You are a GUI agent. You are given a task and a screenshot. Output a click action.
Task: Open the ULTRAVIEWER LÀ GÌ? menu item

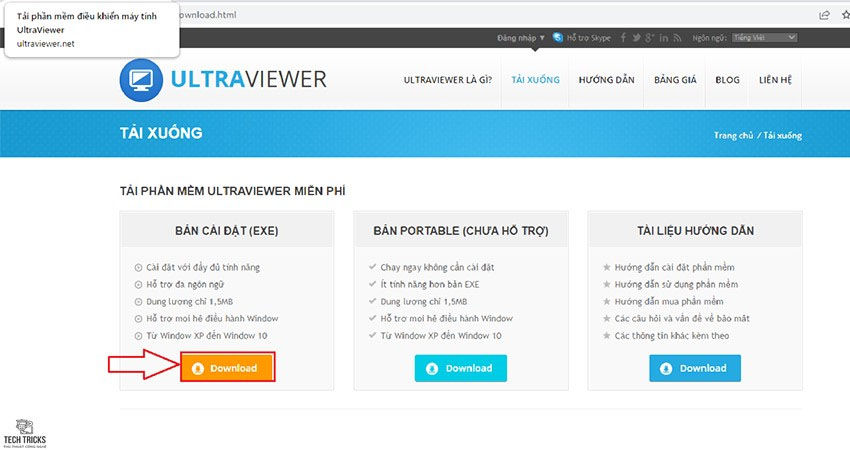coord(448,80)
